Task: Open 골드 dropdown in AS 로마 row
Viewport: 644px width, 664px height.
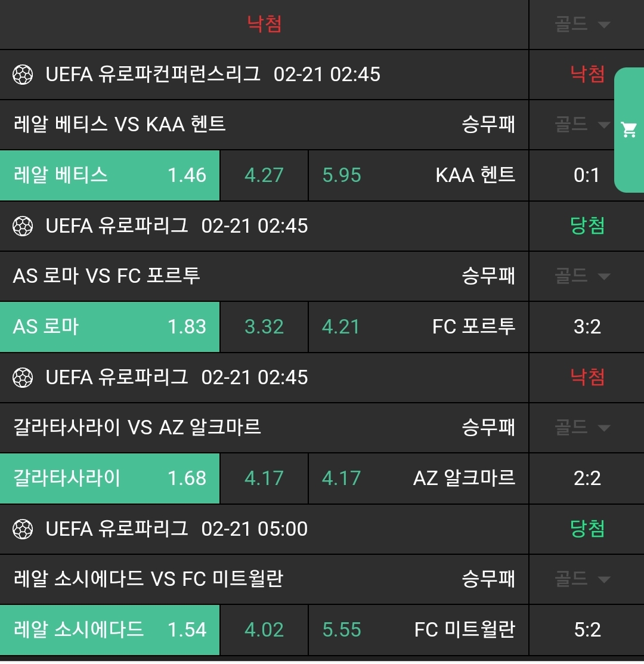Action: [583, 276]
